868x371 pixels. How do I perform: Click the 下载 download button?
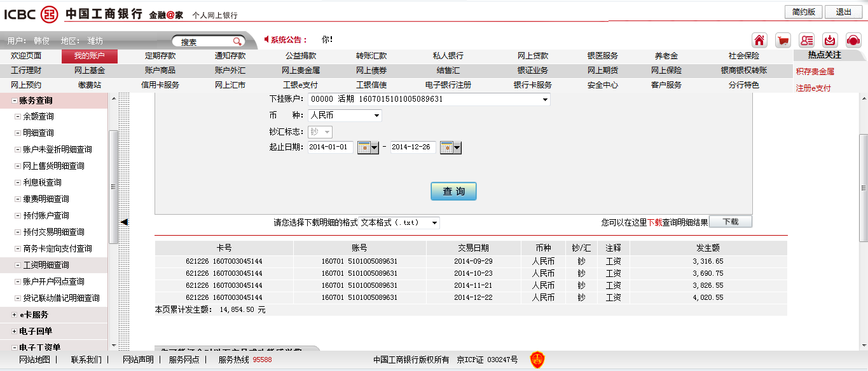pos(730,222)
